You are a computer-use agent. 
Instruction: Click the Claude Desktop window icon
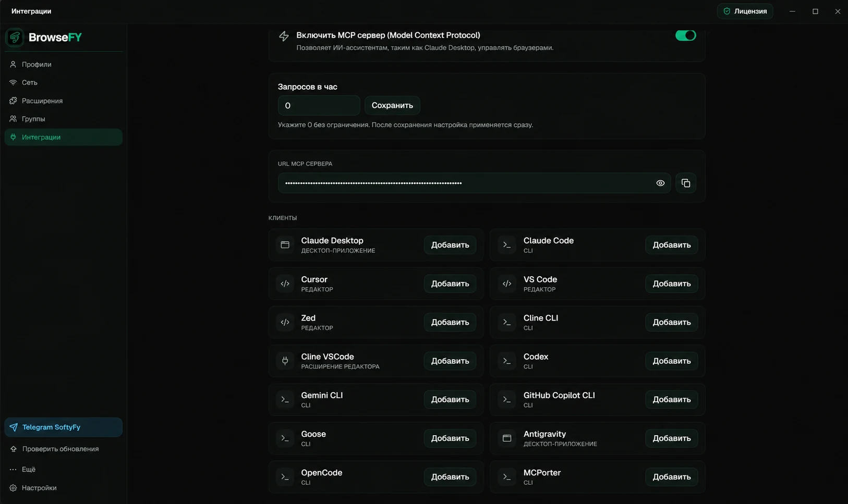(x=285, y=245)
